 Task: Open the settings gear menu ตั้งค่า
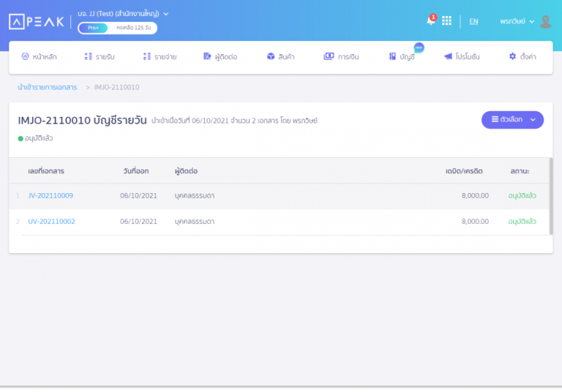point(512,56)
